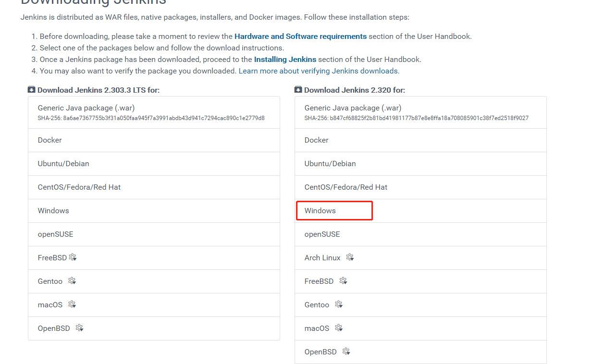Screen dimensions: 606x364
Task: Select CentOS/Fedora/Red Hat under the LTS column
Action: tap(154, 187)
